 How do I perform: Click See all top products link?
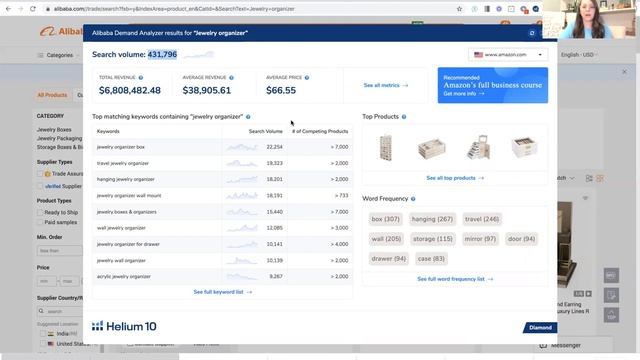(x=455, y=178)
